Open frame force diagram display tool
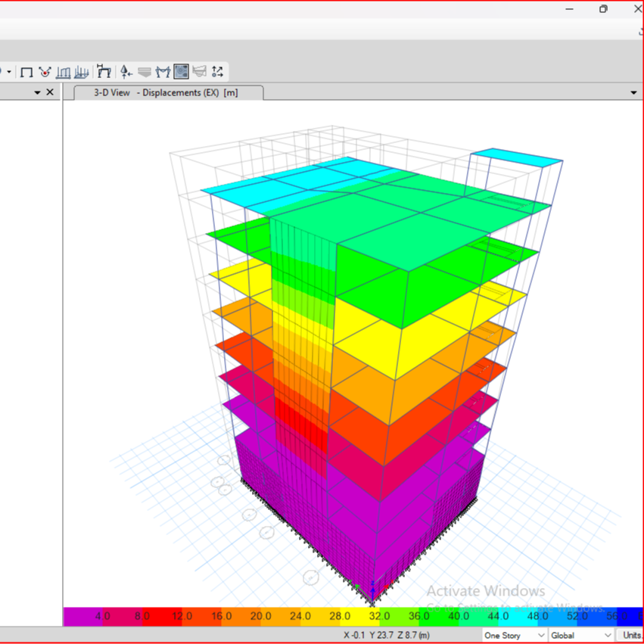Image resolution: width=644 pixels, height=644 pixels. pos(64,72)
